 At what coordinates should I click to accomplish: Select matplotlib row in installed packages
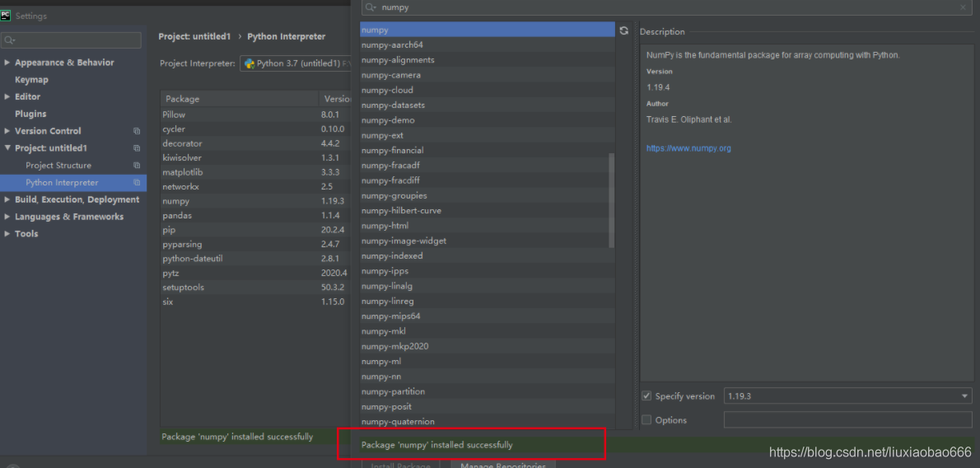(x=255, y=172)
